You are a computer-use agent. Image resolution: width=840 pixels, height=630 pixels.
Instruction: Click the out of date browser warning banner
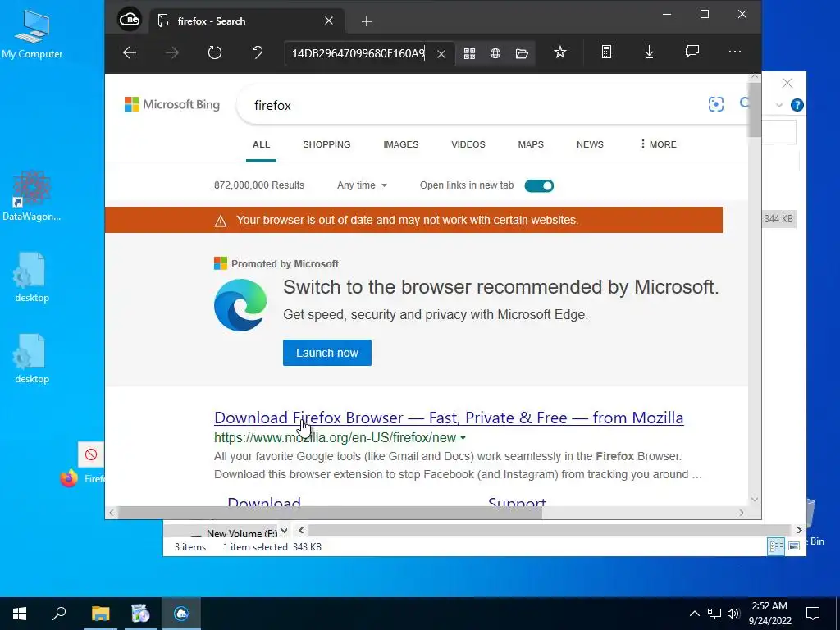[x=413, y=220]
